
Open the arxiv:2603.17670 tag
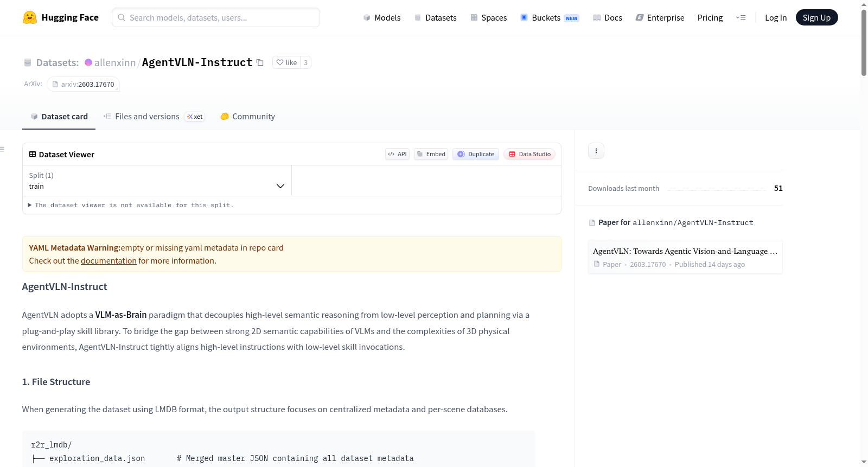pos(83,84)
